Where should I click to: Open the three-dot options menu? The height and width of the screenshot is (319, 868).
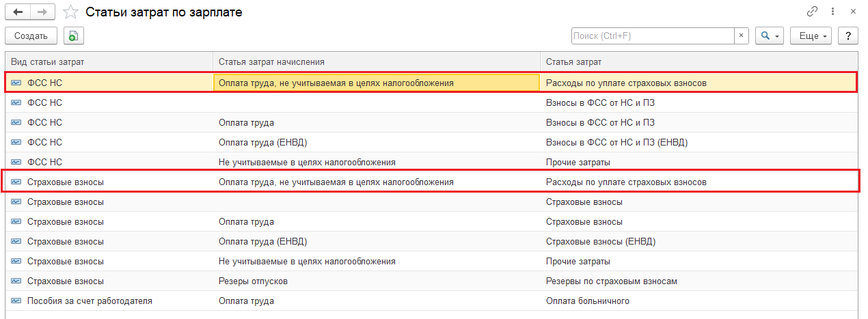(832, 12)
